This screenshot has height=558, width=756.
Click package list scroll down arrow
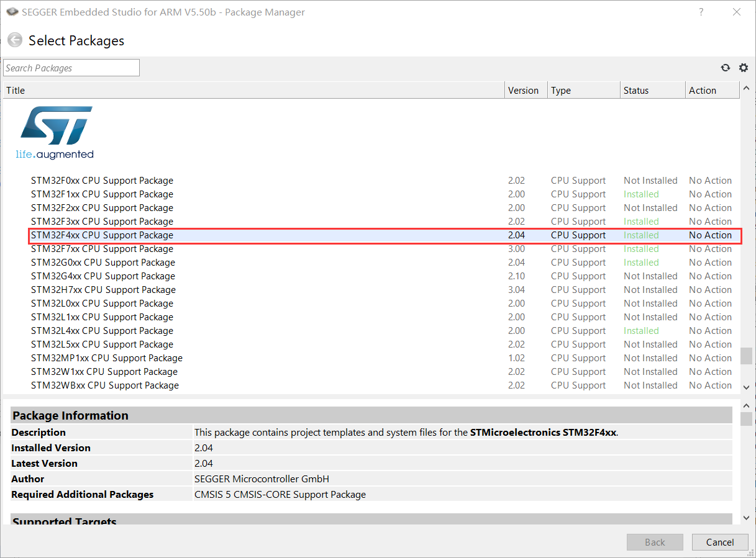746,387
